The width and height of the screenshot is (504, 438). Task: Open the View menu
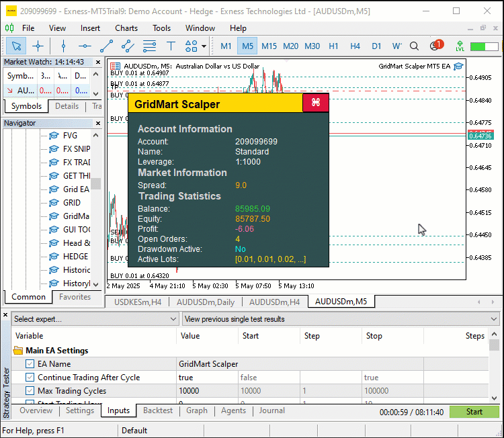[57, 28]
